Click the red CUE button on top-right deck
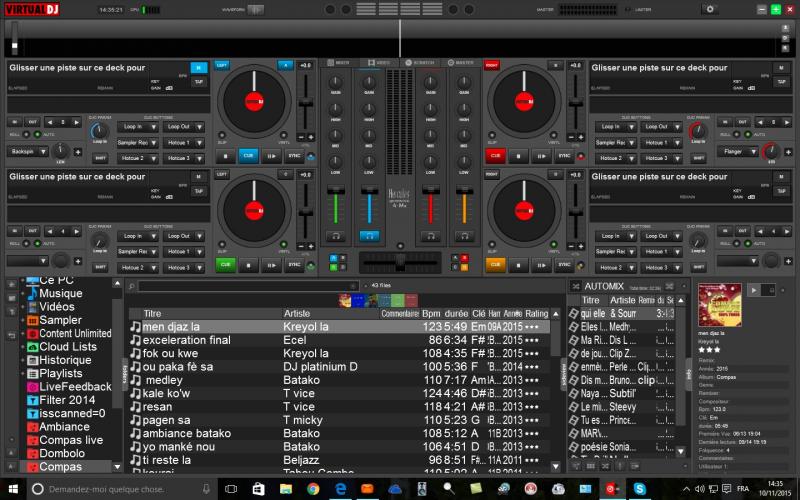Screen dimensions: 800x500 [493, 155]
